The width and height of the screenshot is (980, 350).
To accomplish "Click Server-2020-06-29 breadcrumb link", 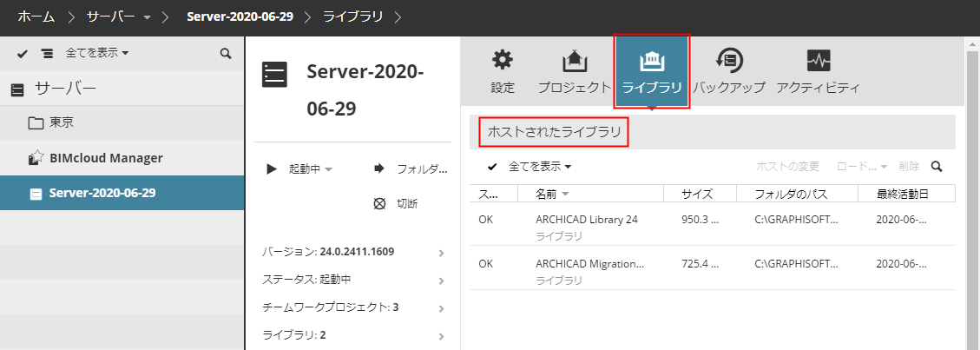I will [240, 17].
